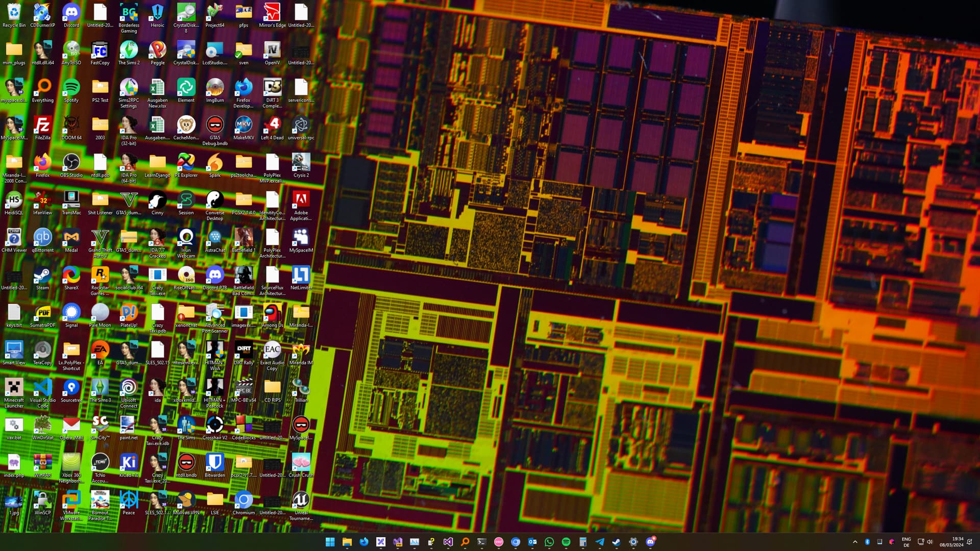Select the CDBurnerXP desktop shortcut

pos(42,16)
